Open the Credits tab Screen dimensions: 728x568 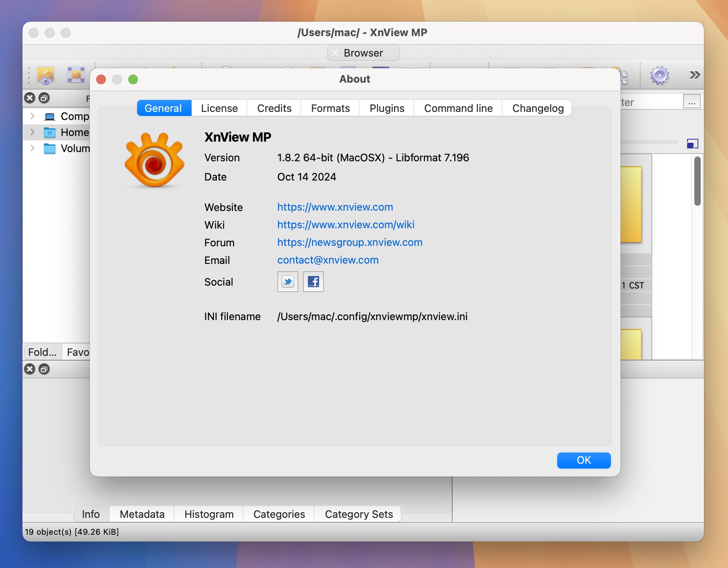point(274,108)
